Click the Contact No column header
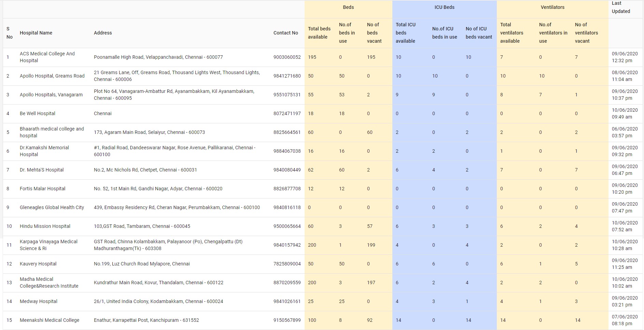 [285, 33]
